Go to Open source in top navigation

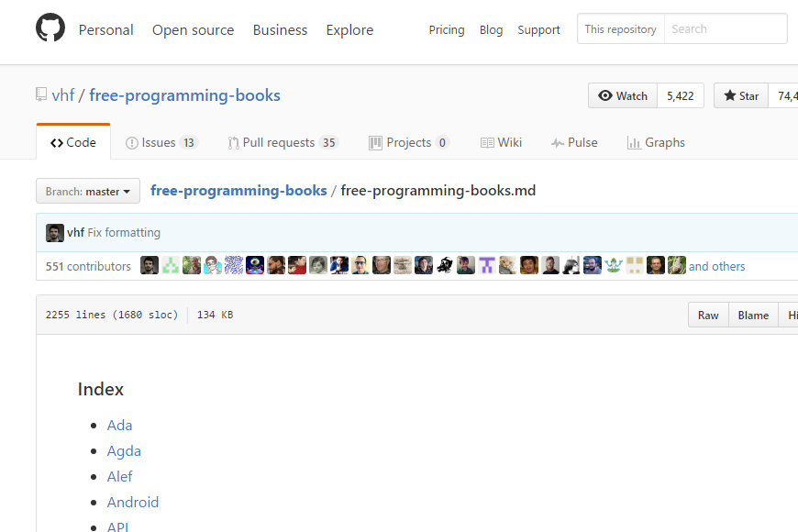coord(193,30)
